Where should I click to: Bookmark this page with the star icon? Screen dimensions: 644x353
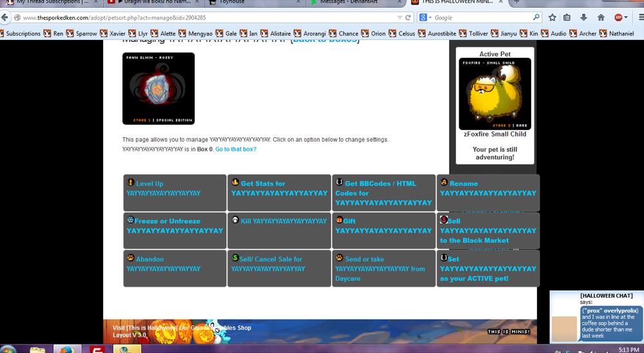[553, 17]
